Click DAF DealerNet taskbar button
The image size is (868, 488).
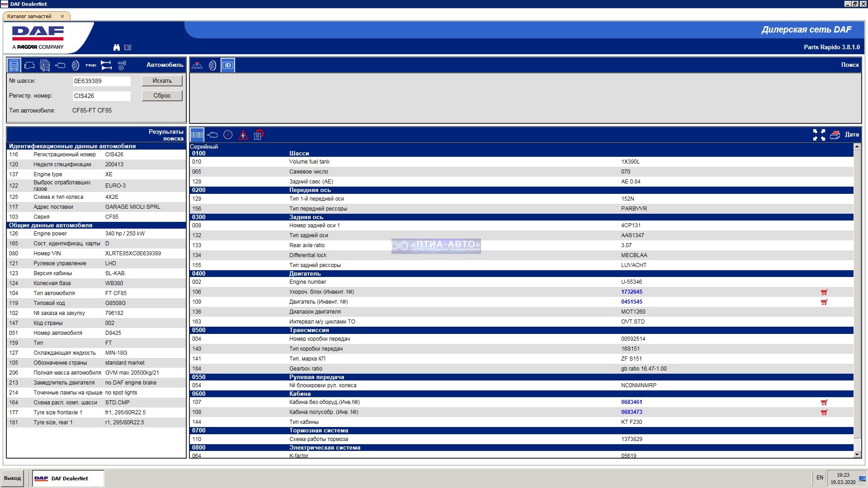[x=68, y=478]
